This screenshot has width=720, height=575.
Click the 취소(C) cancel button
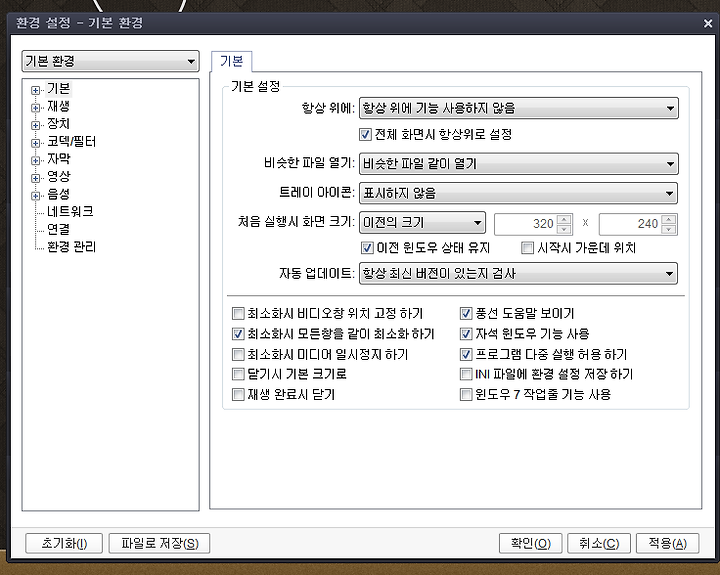click(x=599, y=544)
